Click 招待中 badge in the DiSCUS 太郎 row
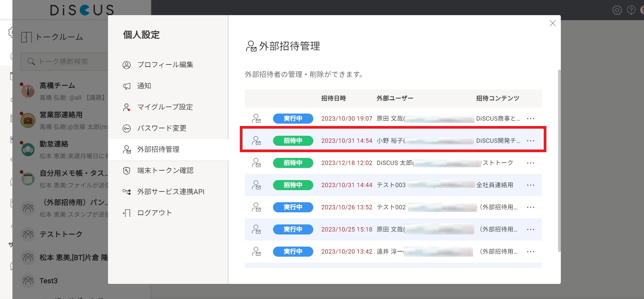The image size is (644, 299). pyautogui.click(x=293, y=163)
